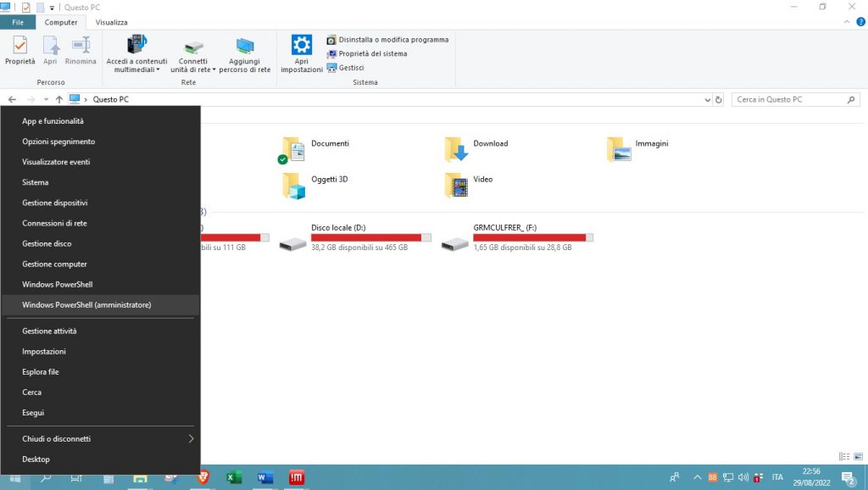Open the Documenti folder
Image resolution: width=868 pixels, height=490 pixels.
(293, 150)
